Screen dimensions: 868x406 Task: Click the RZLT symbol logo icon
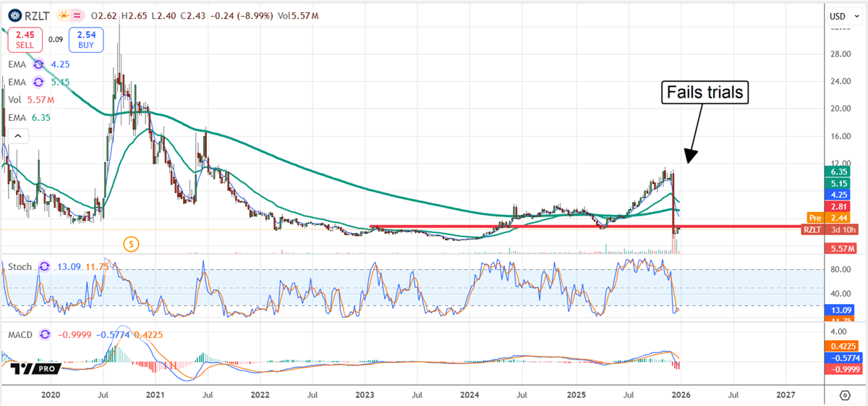point(16,15)
